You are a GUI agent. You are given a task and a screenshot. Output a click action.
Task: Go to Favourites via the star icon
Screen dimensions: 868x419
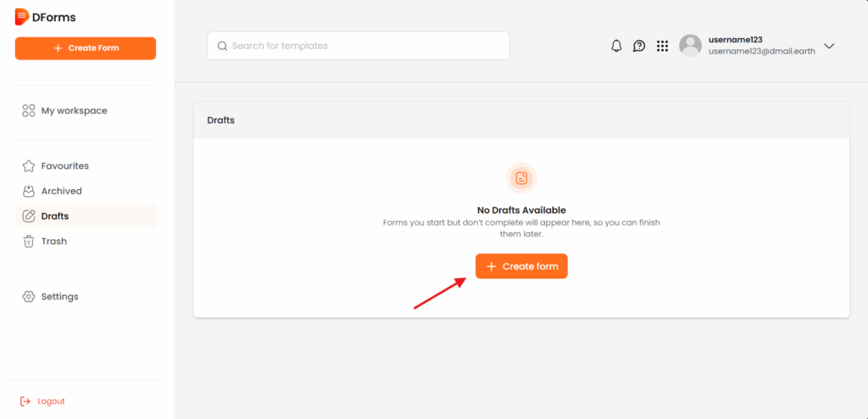(29, 166)
